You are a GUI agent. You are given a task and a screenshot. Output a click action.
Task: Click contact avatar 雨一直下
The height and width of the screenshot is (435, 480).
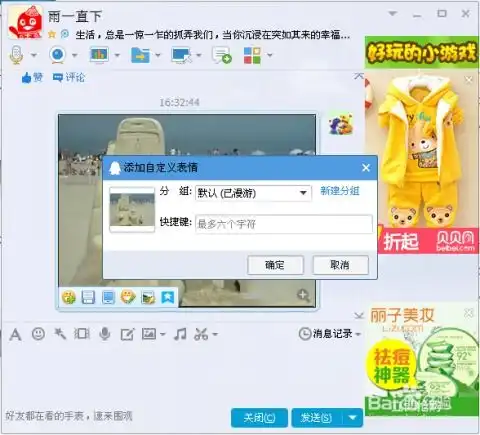tap(25, 22)
